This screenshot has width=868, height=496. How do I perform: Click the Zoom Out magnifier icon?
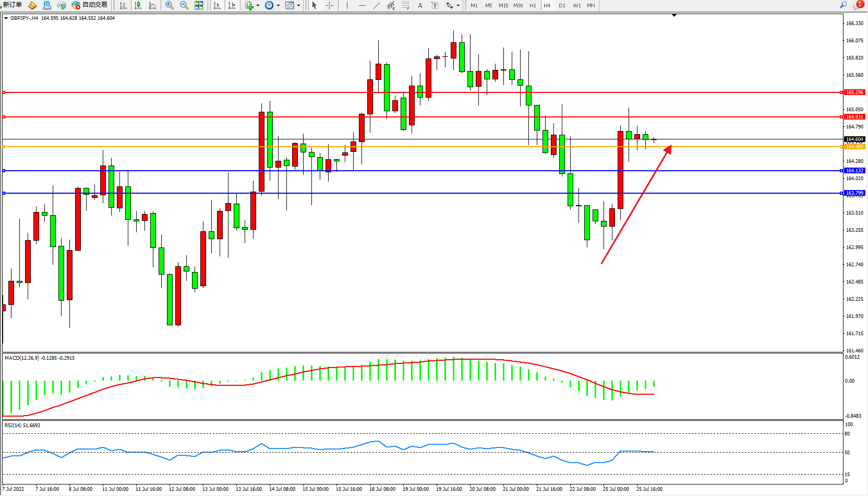click(184, 5)
